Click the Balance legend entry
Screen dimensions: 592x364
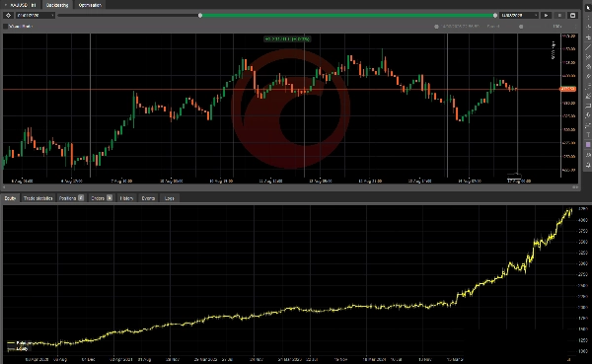(x=20, y=343)
